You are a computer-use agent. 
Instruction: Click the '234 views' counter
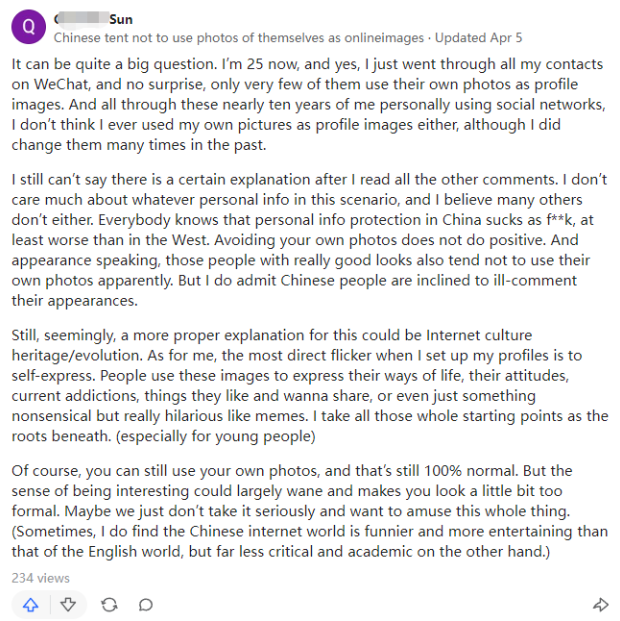[40, 578]
